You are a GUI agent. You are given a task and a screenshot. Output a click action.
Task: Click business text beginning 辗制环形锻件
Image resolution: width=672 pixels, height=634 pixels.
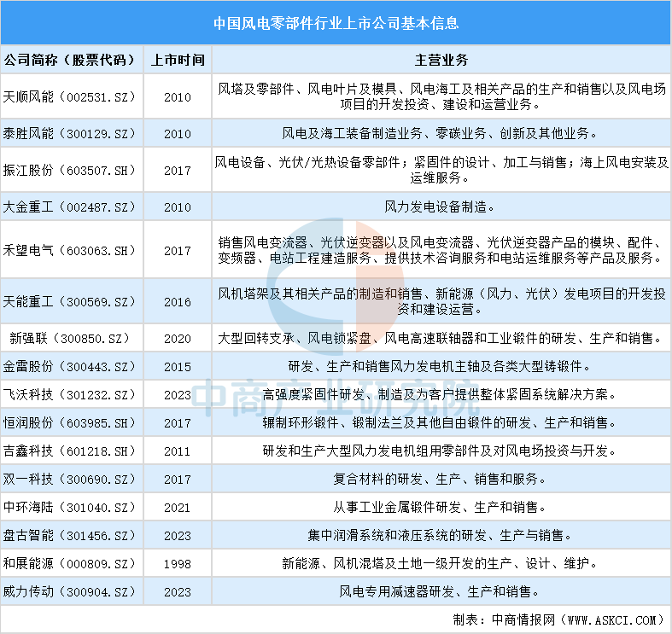click(x=439, y=423)
